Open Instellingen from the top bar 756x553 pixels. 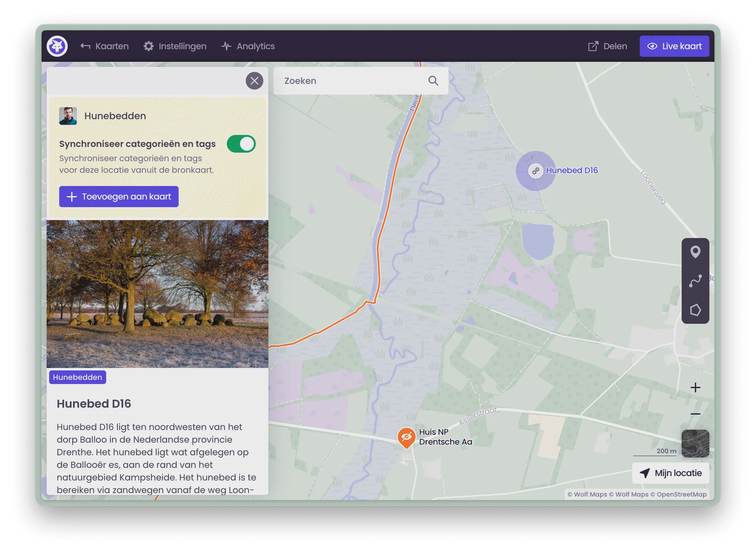point(175,46)
